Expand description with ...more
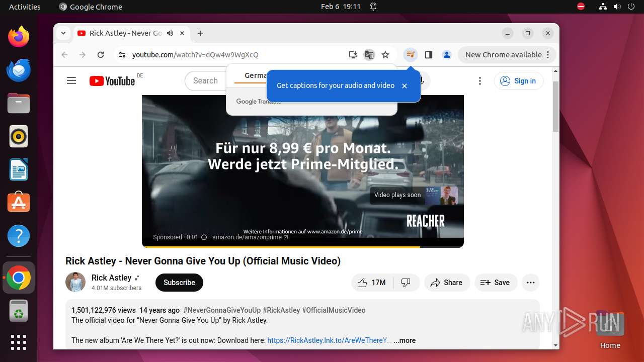This screenshot has height=362, width=644. click(x=405, y=340)
